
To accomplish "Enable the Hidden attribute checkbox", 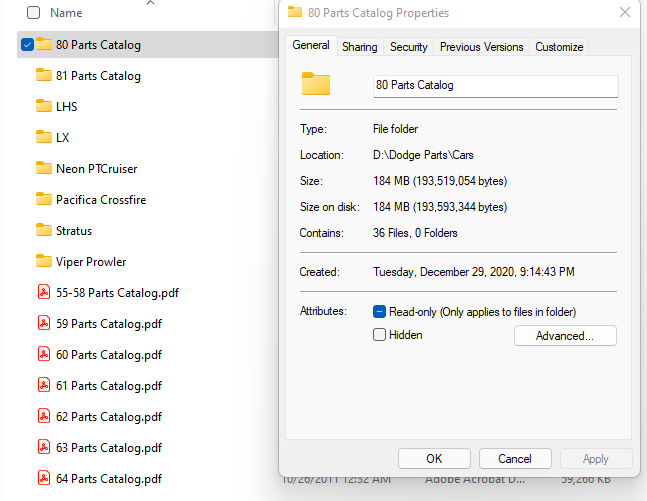I will tap(379, 335).
